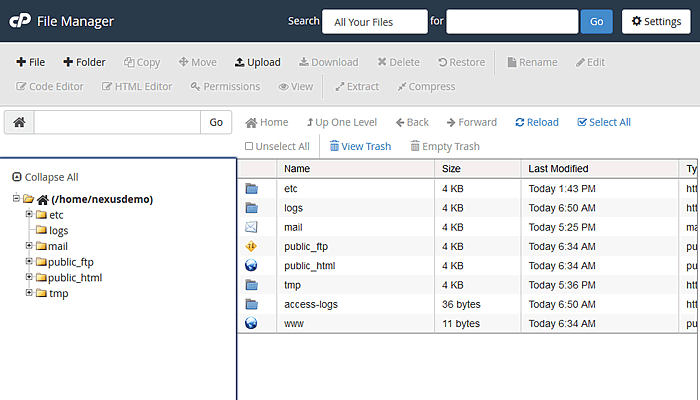Click the Upload toolbar button

(x=257, y=62)
